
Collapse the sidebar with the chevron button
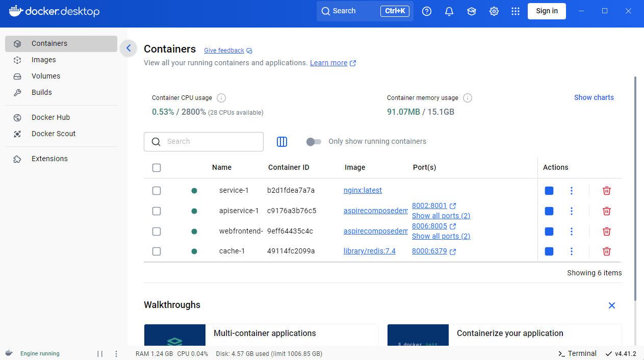coord(128,48)
